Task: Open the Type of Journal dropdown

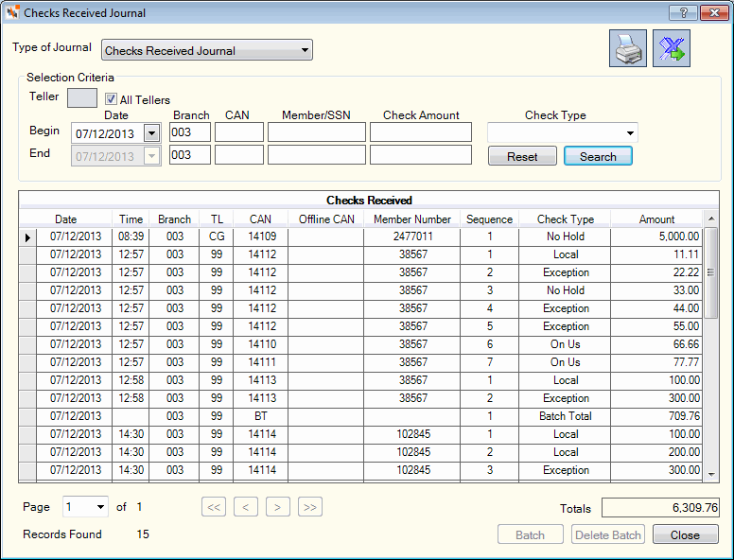Action: [x=207, y=49]
